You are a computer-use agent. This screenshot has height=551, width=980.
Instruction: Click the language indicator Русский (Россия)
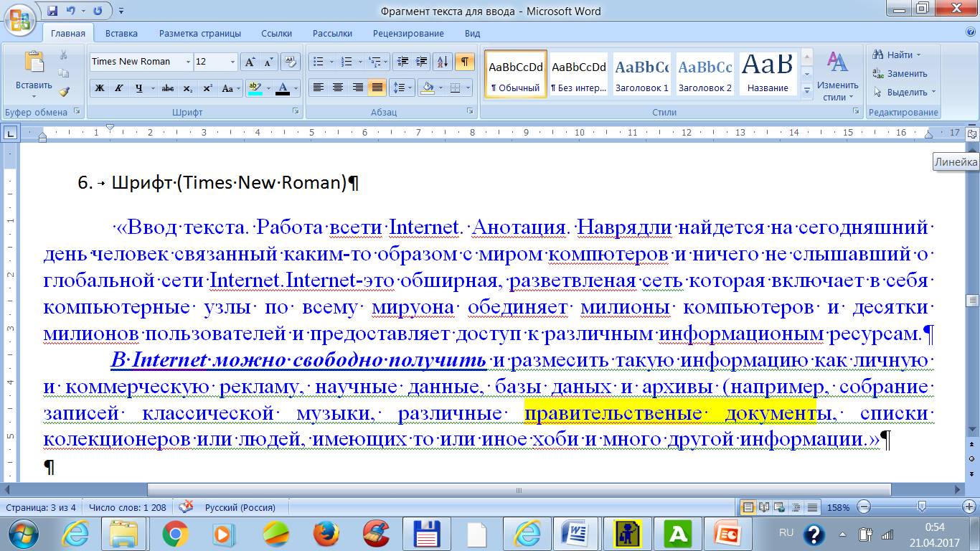pos(240,507)
